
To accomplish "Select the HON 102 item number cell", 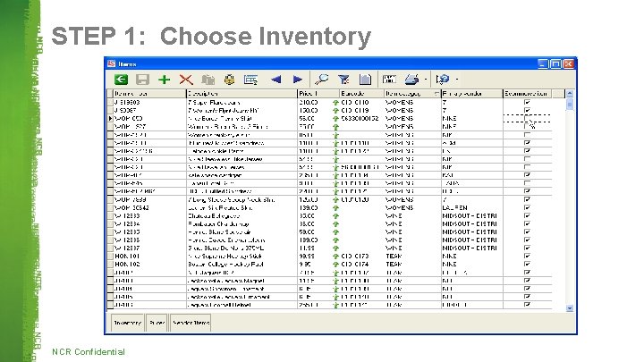I will click(x=149, y=265).
